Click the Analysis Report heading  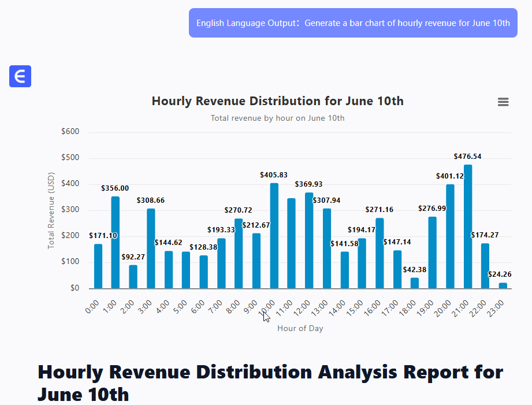point(270,382)
